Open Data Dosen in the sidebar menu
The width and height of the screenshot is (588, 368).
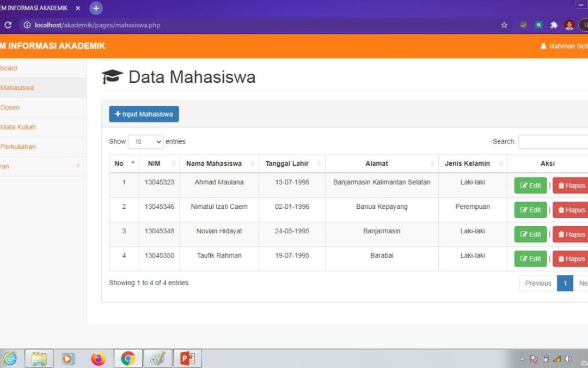pos(10,107)
